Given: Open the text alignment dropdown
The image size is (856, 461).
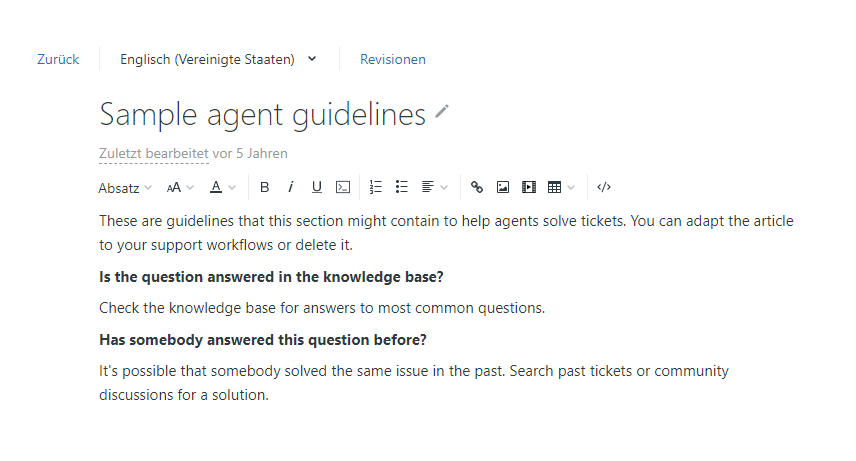Looking at the screenshot, I should coord(434,187).
